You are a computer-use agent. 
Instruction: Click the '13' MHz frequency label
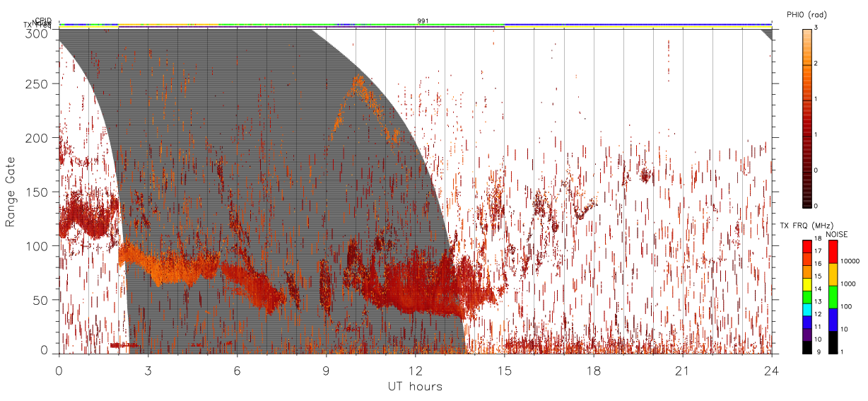click(819, 301)
